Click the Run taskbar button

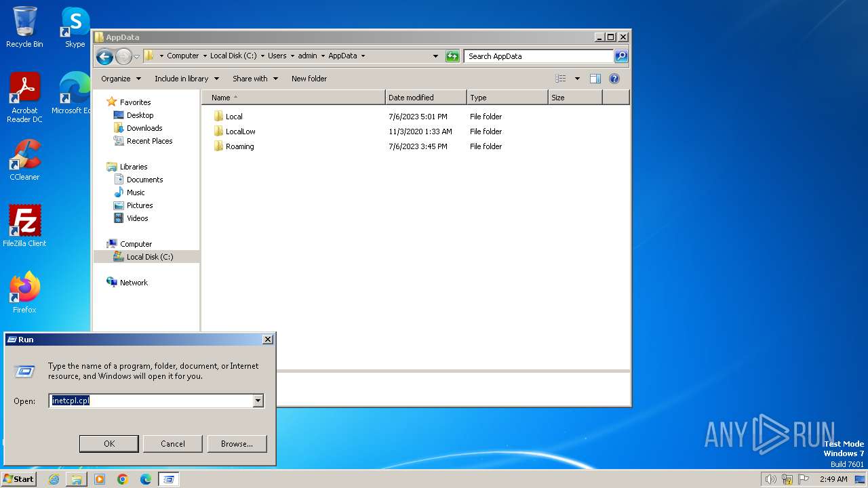pyautogui.click(x=169, y=479)
